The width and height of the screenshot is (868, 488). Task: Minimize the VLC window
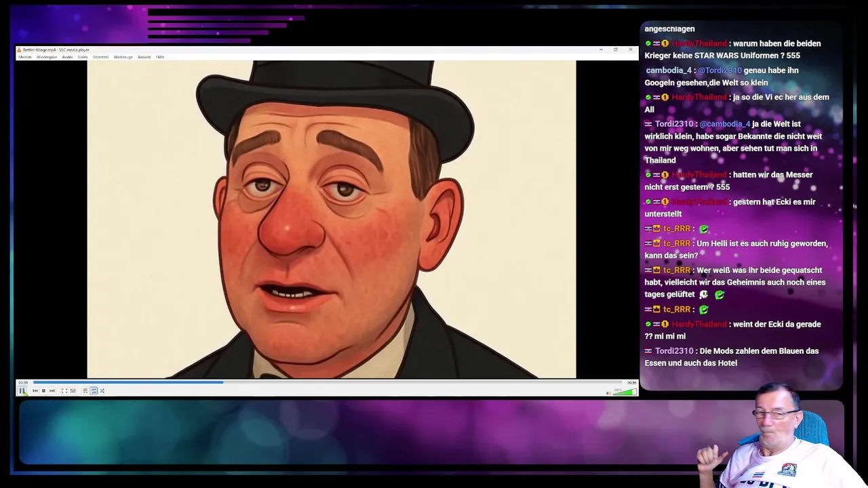tap(601, 49)
